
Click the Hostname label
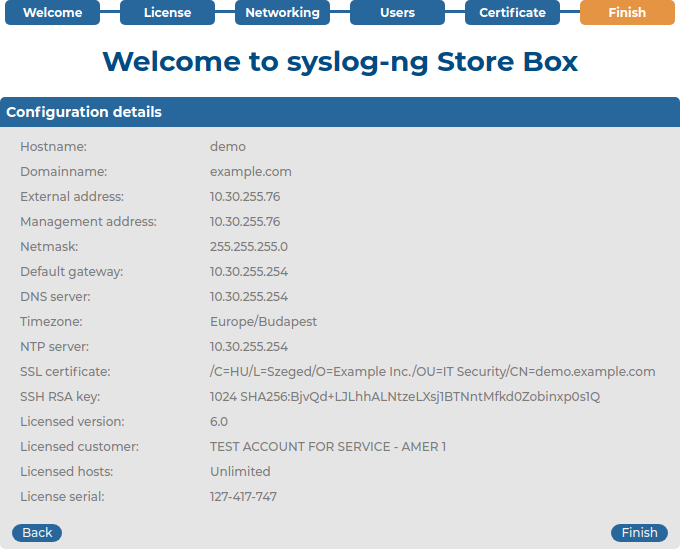pos(53,147)
